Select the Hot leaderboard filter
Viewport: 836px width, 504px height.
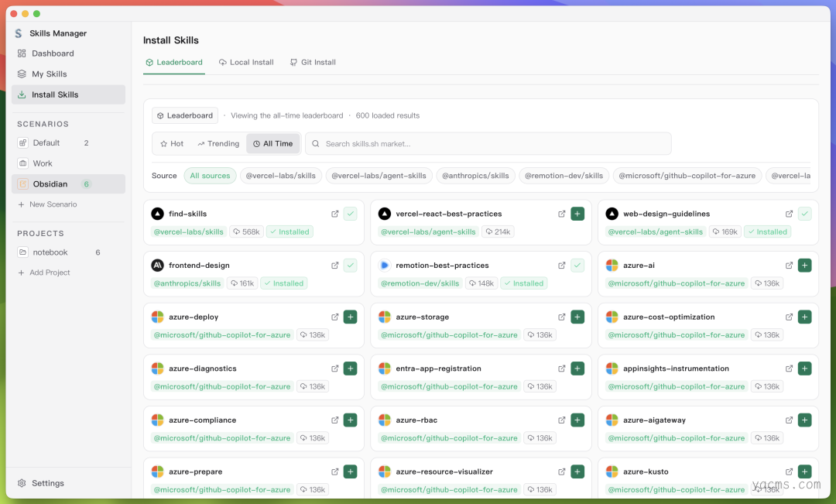[x=172, y=143]
